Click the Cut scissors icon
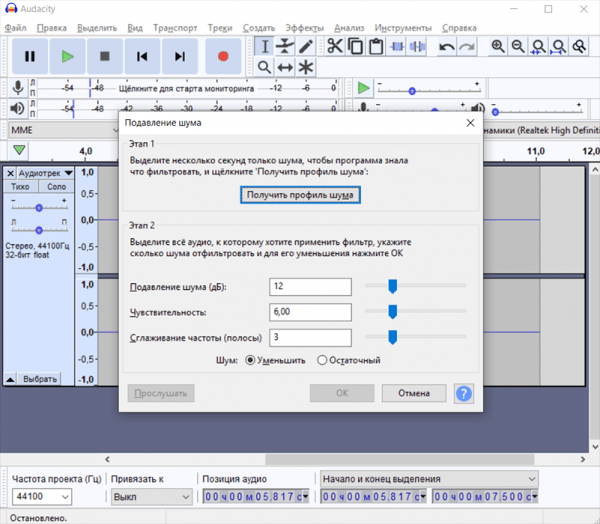This screenshot has height=524, width=600. click(335, 46)
